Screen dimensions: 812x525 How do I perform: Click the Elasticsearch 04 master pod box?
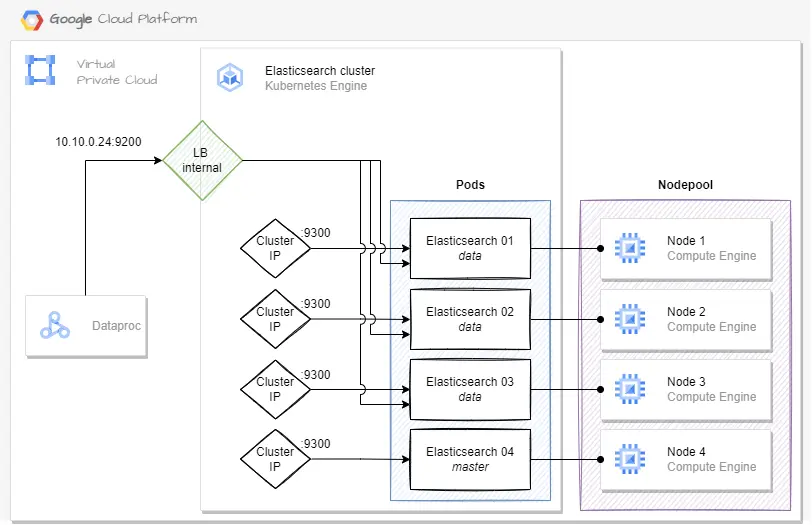click(470, 459)
